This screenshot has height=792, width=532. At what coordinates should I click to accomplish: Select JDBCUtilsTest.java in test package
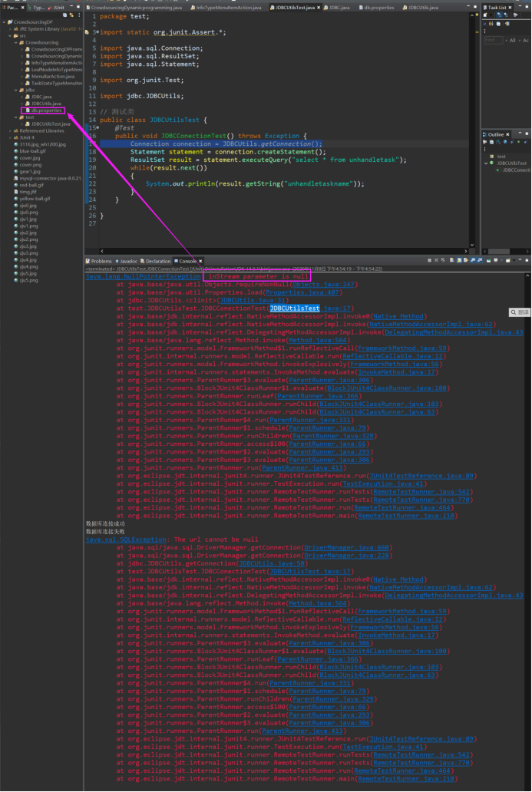48,124
